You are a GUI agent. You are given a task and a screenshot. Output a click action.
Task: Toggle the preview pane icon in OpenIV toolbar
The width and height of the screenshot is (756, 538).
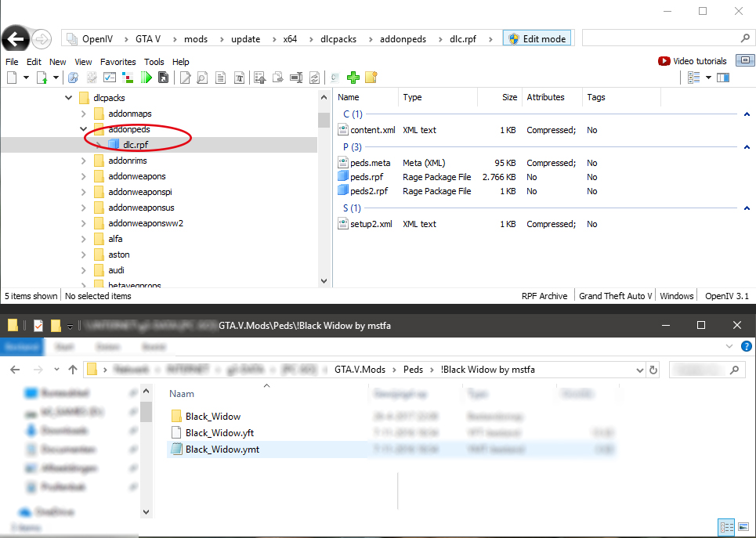click(x=723, y=78)
